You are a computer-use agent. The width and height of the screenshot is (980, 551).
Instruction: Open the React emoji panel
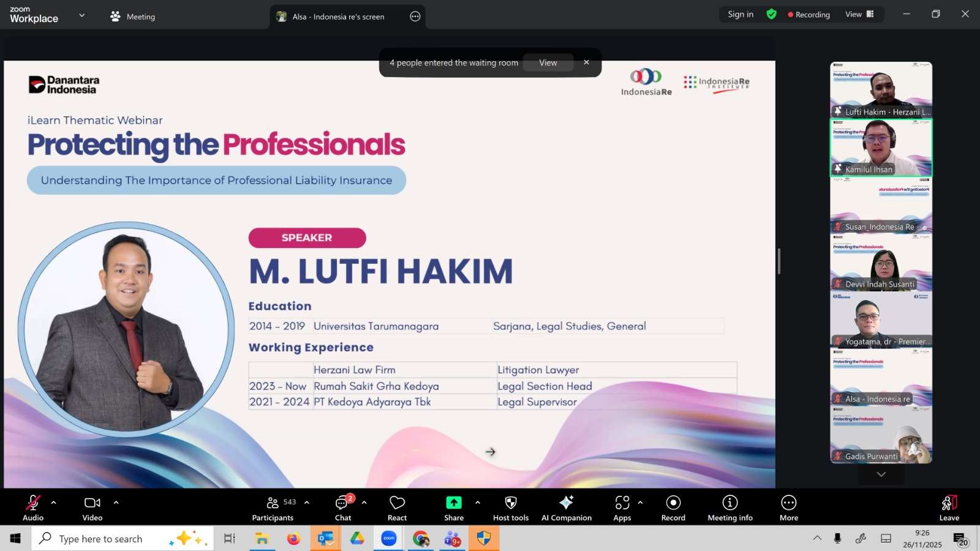point(397,508)
